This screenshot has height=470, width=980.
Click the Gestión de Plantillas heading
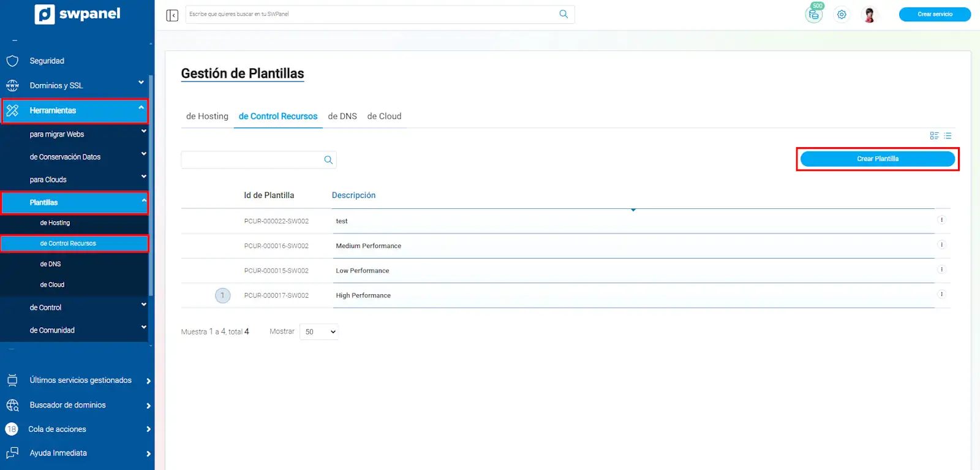[x=243, y=74]
